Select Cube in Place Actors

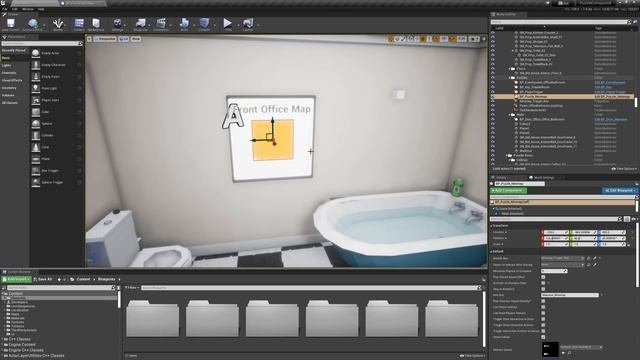tap(56, 112)
